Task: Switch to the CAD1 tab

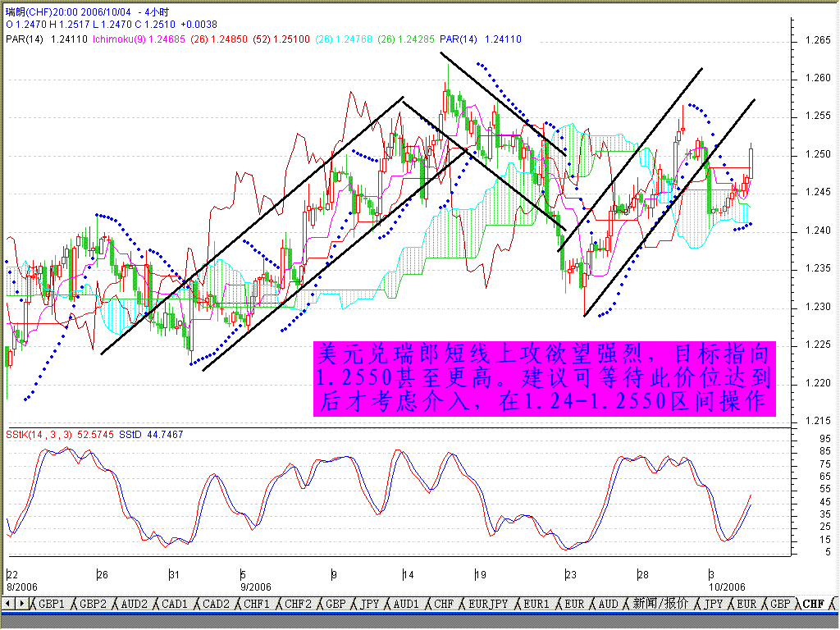Action: pos(175,604)
